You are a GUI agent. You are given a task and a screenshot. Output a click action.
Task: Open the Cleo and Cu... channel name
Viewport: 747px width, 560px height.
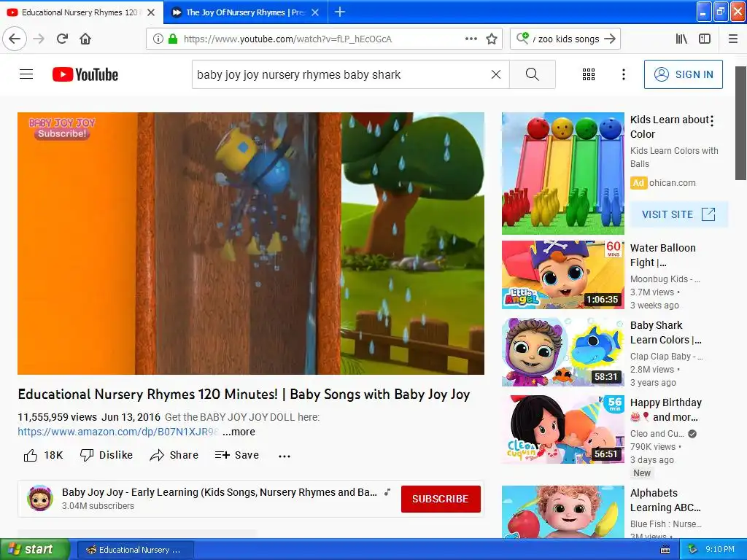coord(657,434)
